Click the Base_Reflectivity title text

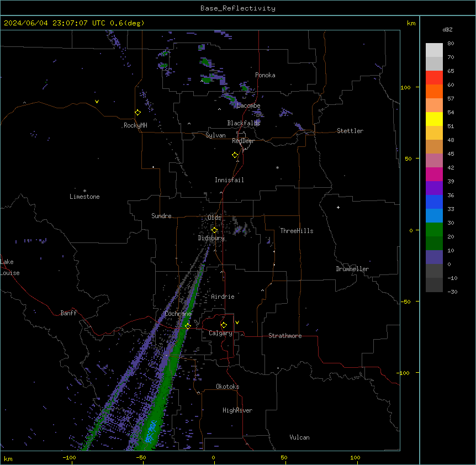click(x=237, y=8)
